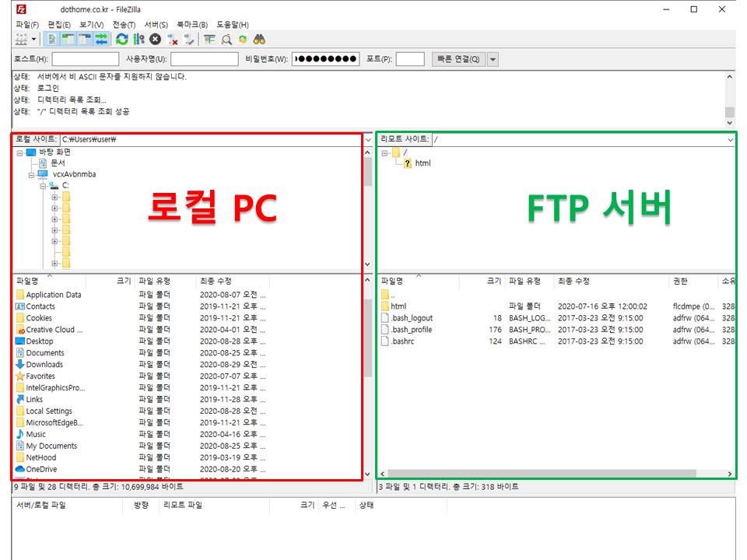Open the 도움말(H) menu
Viewport: 747px width, 560px height.
(233, 25)
